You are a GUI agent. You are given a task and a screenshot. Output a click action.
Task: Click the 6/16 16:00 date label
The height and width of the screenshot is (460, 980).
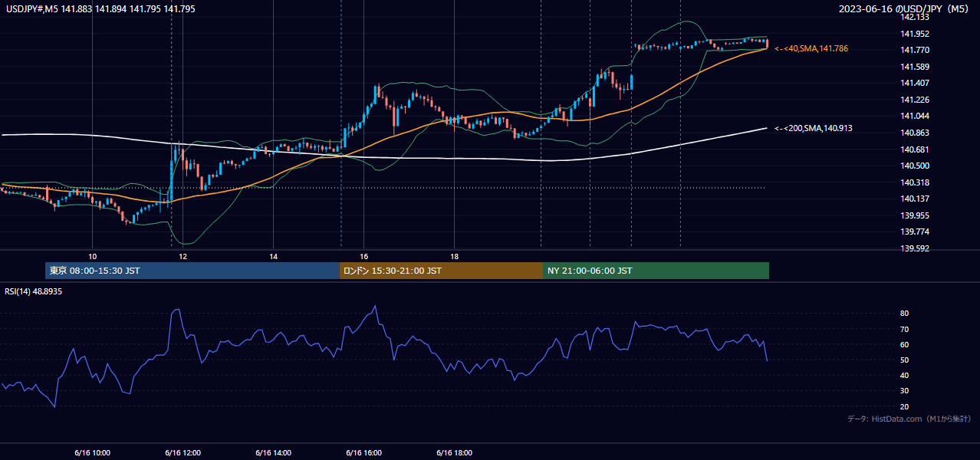pos(363,453)
